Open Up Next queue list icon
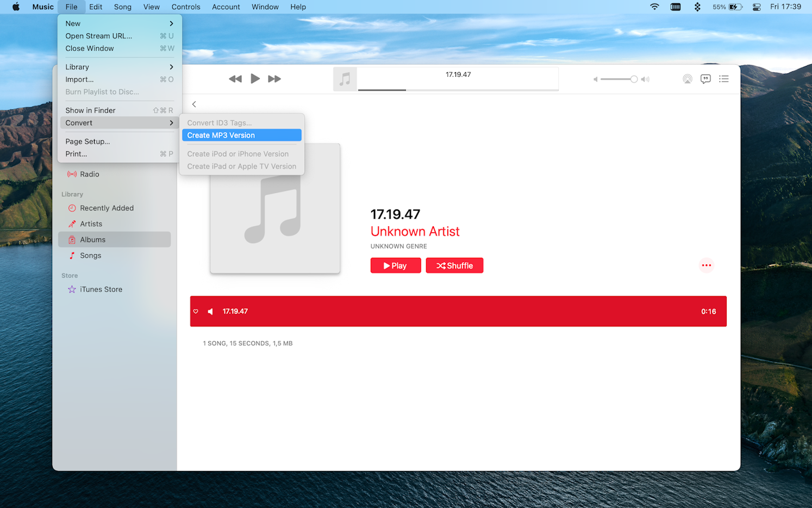Viewport: 812px width, 508px height. (x=723, y=79)
